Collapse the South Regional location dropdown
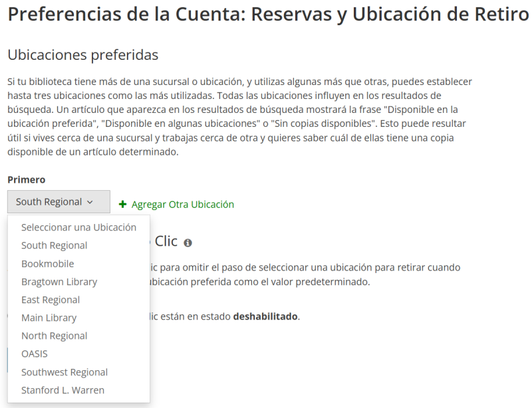 pyautogui.click(x=59, y=202)
